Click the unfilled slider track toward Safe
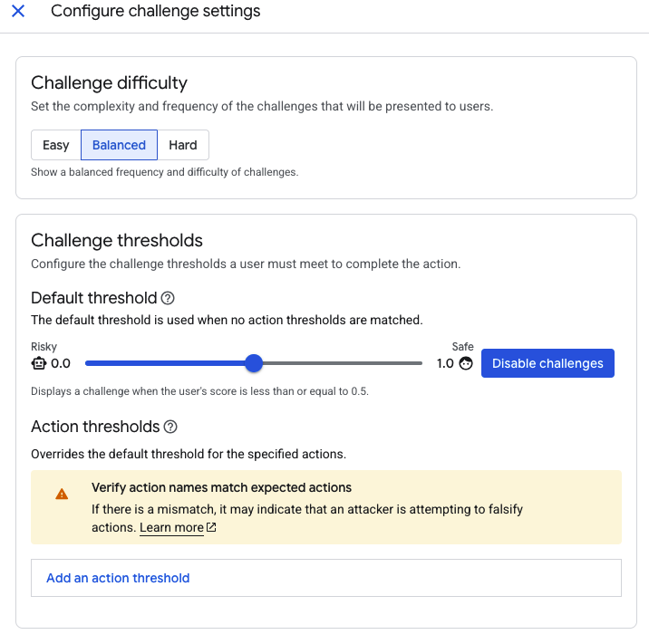649x644 pixels. point(343,363)
